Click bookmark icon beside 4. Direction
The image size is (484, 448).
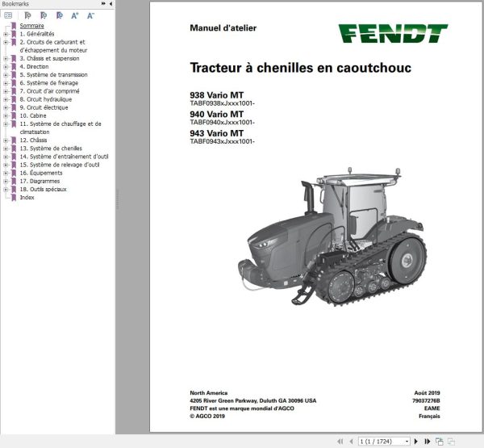coord(14,67)
